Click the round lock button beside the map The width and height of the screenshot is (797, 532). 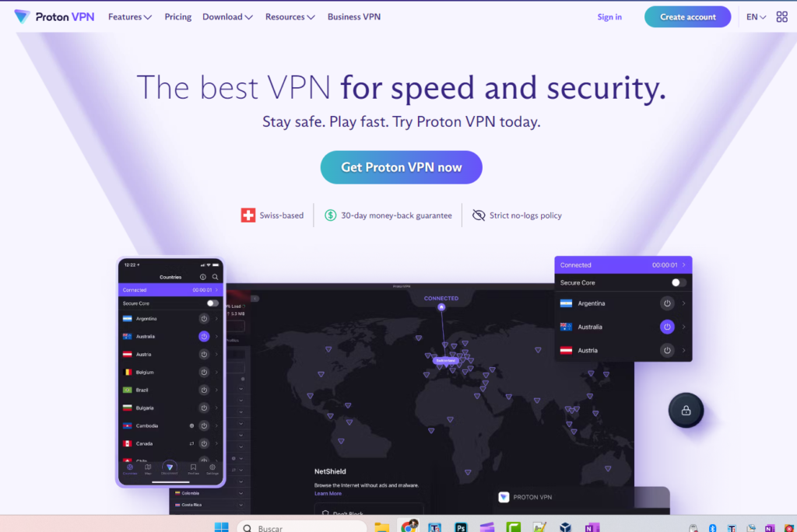tap(686, 410)
